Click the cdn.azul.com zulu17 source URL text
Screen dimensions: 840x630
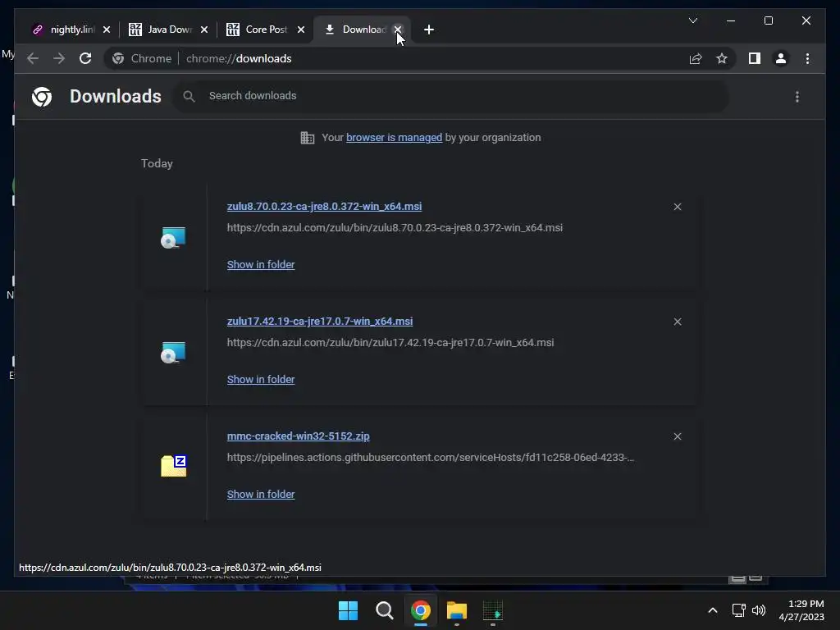click(x=390, y=342)
